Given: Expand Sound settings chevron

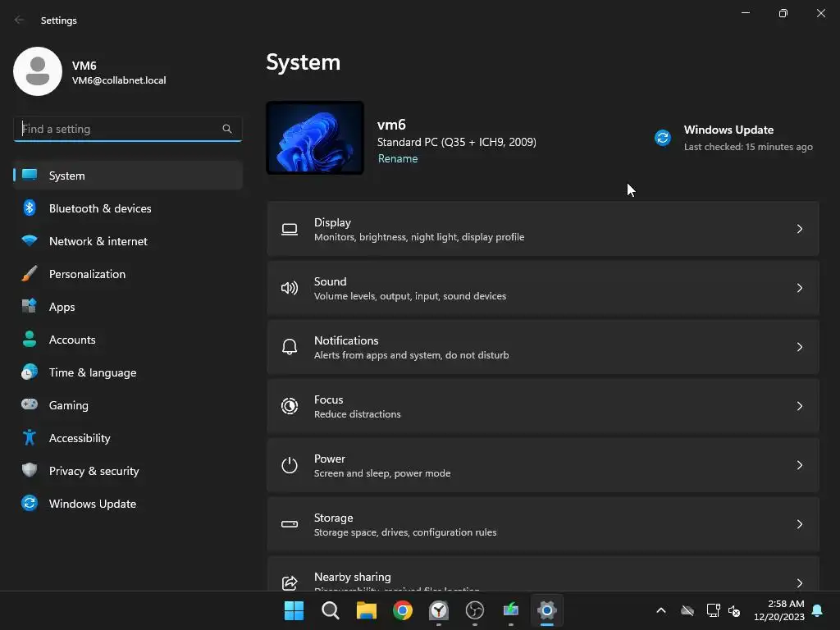Looking at the screenshot, I should pyautogui.click(x=799, y=288).
